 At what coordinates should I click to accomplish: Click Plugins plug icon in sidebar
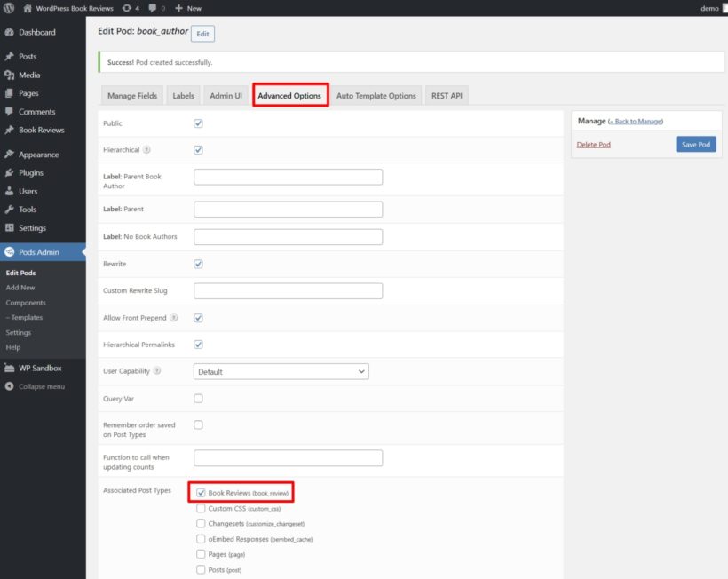pos(9,173)
